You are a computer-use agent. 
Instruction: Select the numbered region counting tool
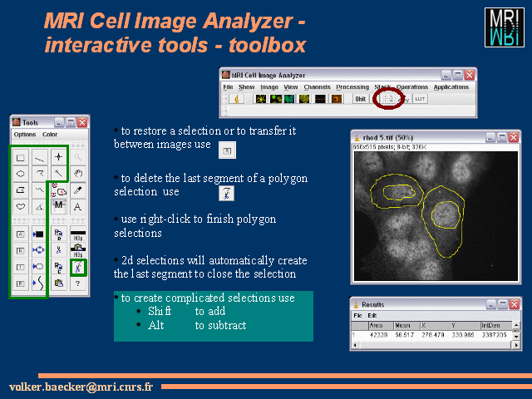(59, 190)
